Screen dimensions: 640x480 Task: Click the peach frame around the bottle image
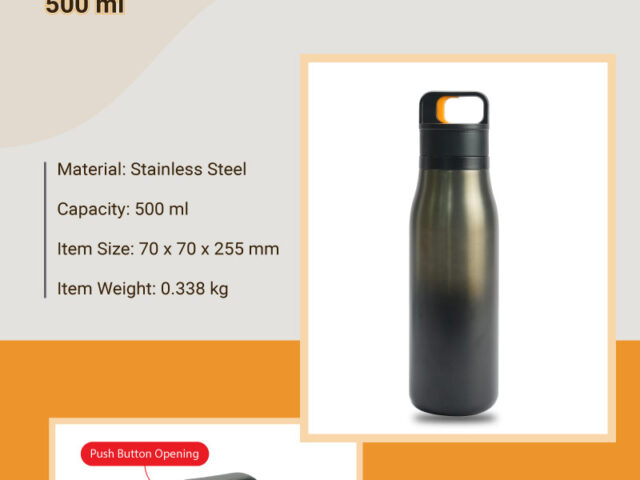pyautogui.click(x=458, y=58)
